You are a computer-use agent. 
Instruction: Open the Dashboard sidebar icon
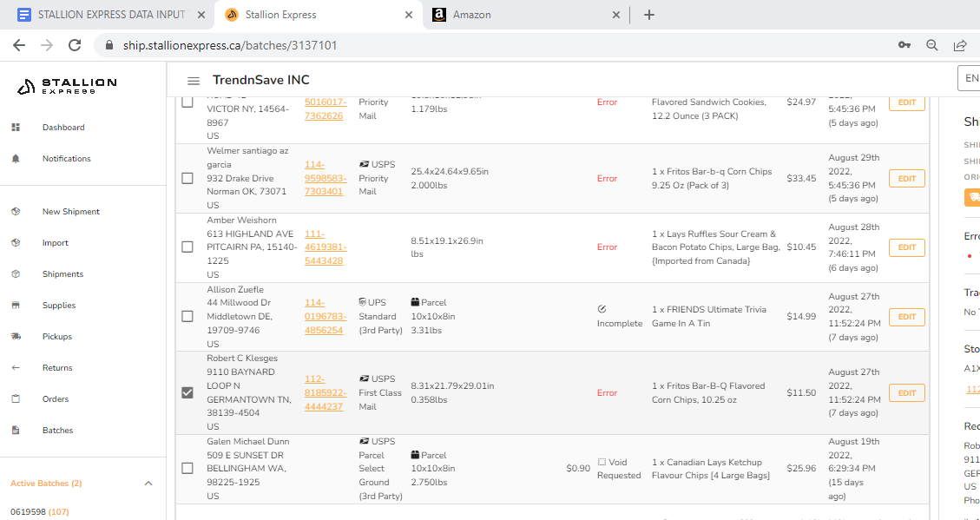tap(16, 128)
